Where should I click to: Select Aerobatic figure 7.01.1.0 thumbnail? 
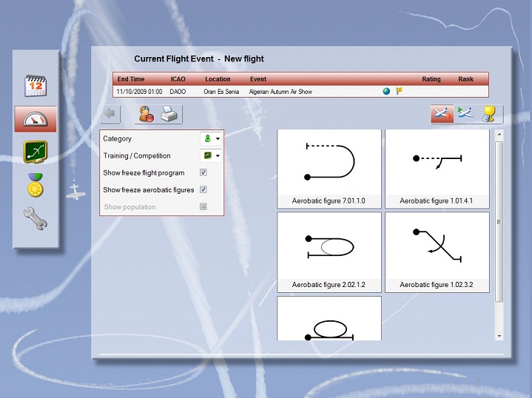click(x=329, y=168)
